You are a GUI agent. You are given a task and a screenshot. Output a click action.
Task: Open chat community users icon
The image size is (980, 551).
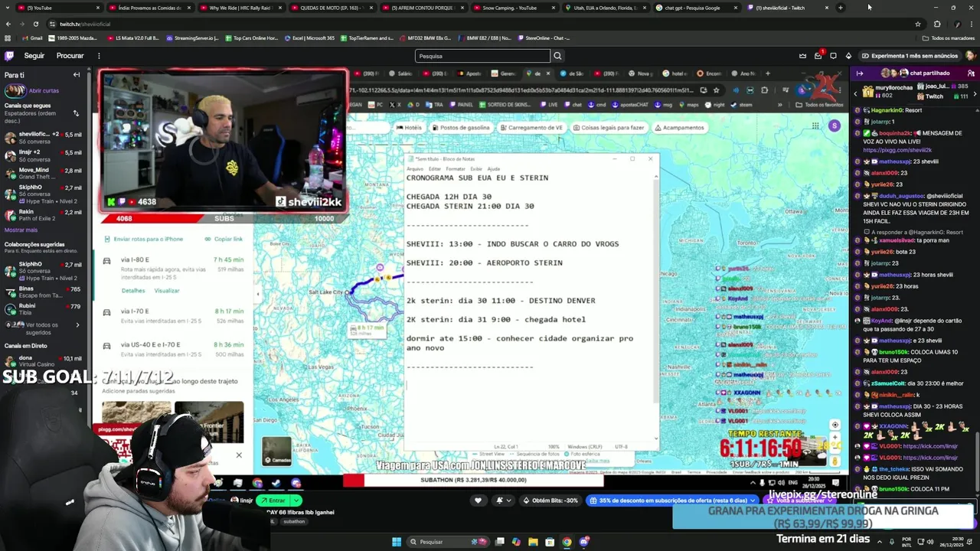coord(971,73)
